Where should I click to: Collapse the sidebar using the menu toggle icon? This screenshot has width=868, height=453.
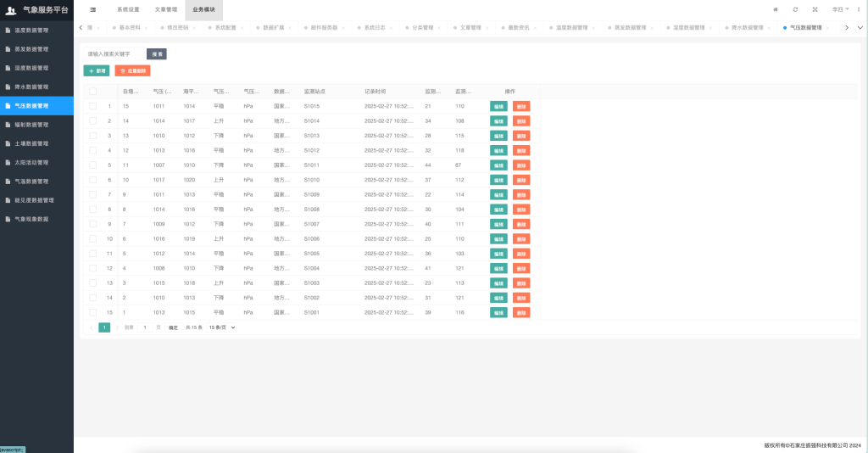(x=92, y=9)
